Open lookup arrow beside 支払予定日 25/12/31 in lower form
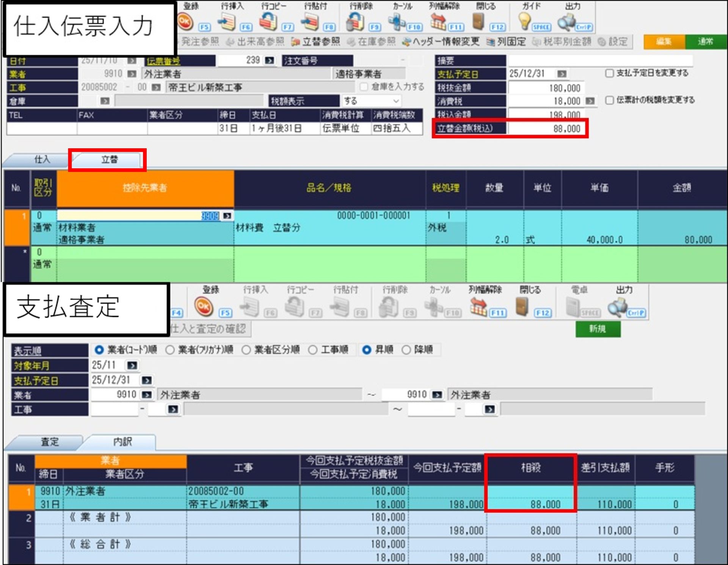This screenshot has width=728, height=565. point(146,380)
